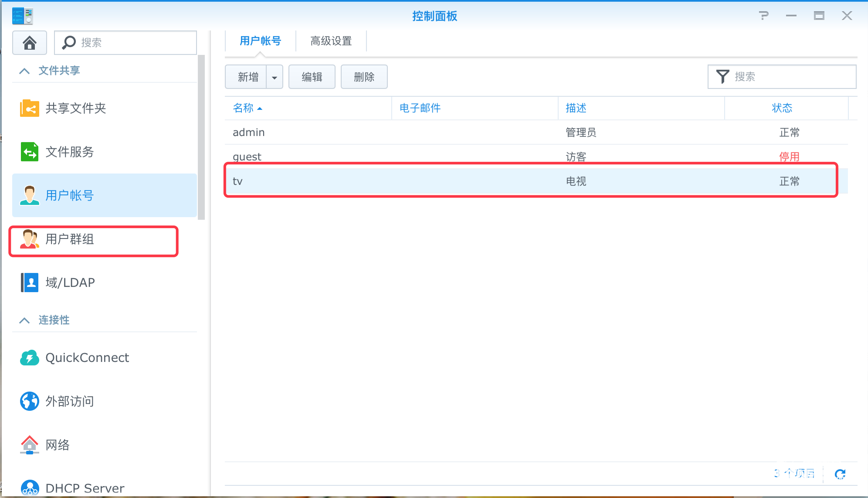The image size is (868, 498).
Task: Open the Domain/LDAP icon
Action: 30,283
